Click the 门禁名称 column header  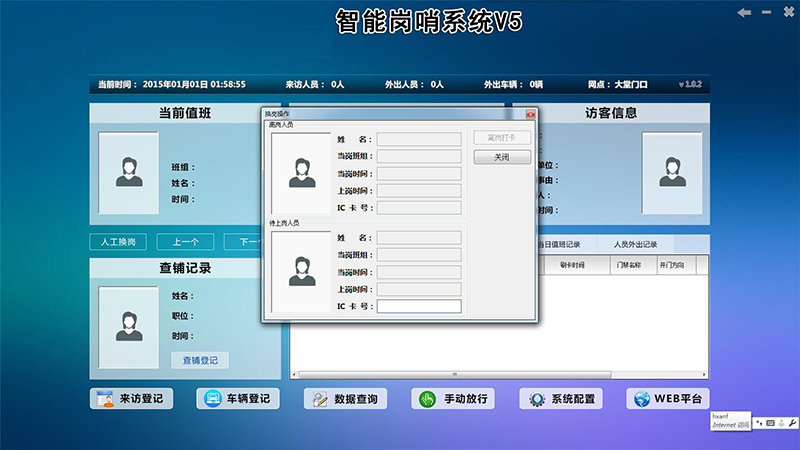(630, 265)
